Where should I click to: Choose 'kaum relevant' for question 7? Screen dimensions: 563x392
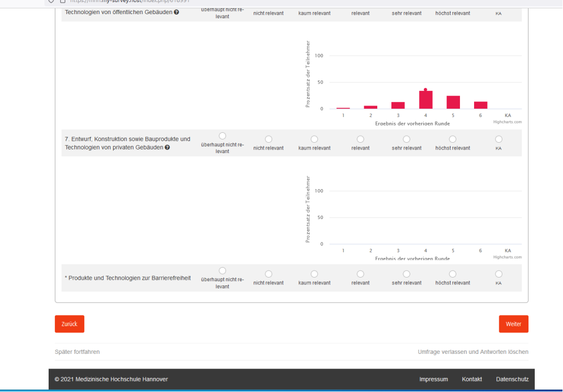(x=314, y=139)
